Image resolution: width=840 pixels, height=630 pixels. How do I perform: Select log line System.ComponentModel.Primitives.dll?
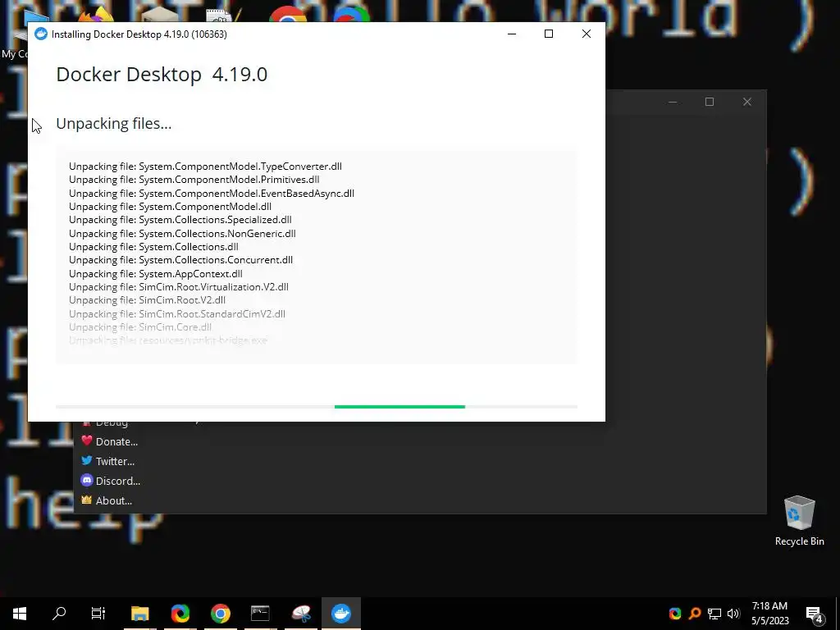pyautogui.click(x=194, y=180)
